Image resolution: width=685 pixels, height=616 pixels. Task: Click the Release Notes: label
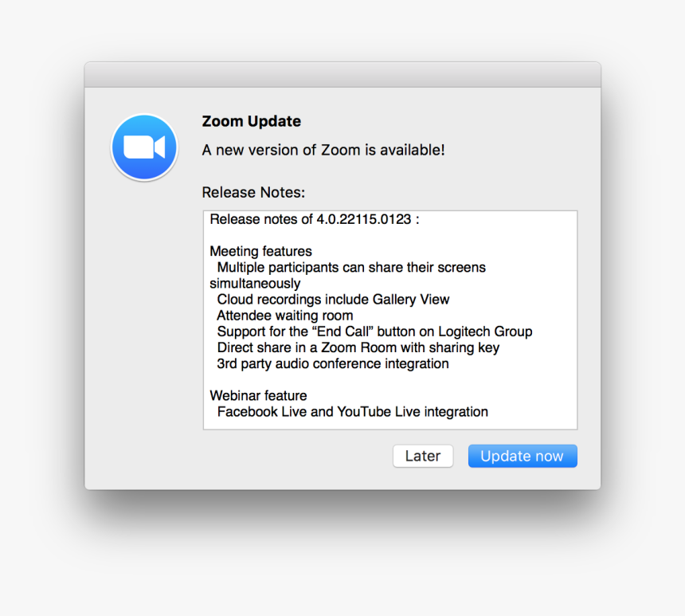point(253,192)
